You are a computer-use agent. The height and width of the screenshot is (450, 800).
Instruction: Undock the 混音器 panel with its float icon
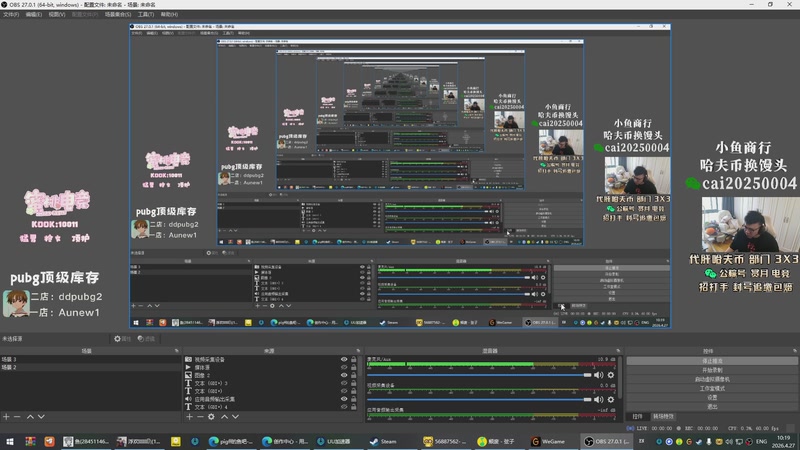pyautogui.click(x=618, y=351)
